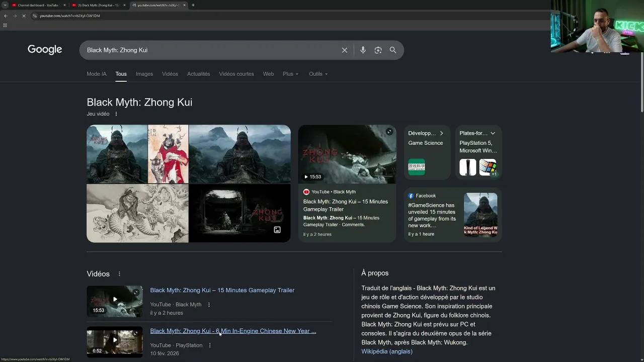This screenshot has width=644, height=362.
Task: Open Google Lens image search icon
Action: (378, 50)
